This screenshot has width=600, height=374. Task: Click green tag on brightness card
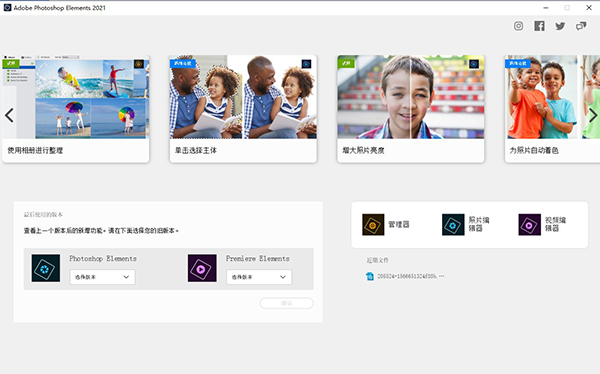click(346, 64)
